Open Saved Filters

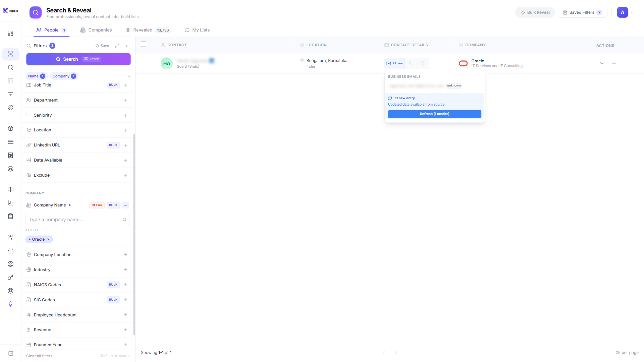coord(583,12)
